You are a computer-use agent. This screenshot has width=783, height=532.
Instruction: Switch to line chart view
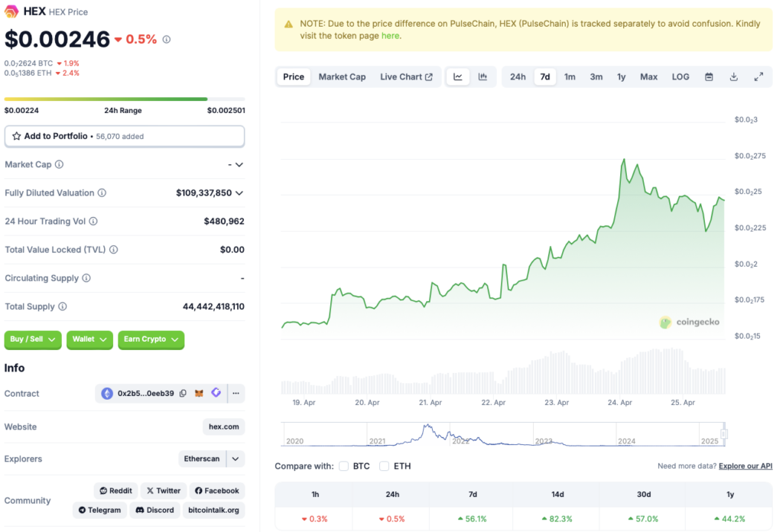tap(458, 77)
